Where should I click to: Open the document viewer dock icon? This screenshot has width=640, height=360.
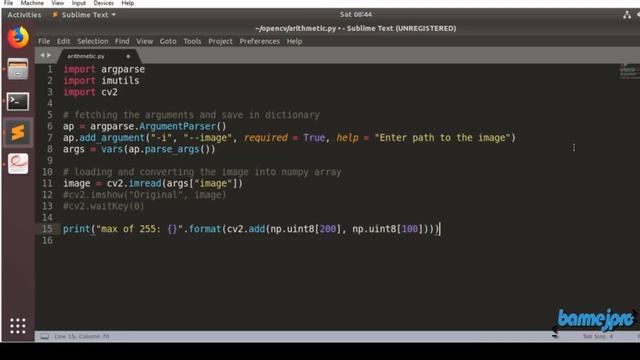18,164
